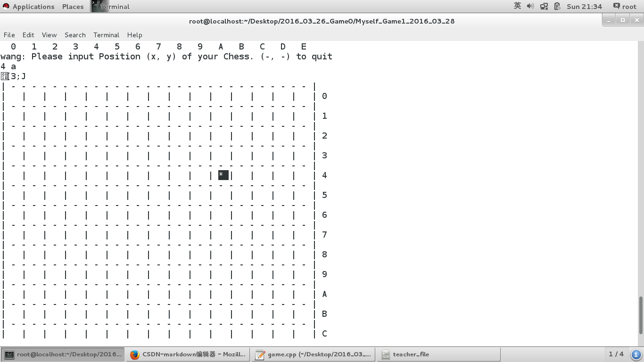The image size is (644, 362).
Task: Click the Firefox icon in taskbar
Action: tap(135, 354)
